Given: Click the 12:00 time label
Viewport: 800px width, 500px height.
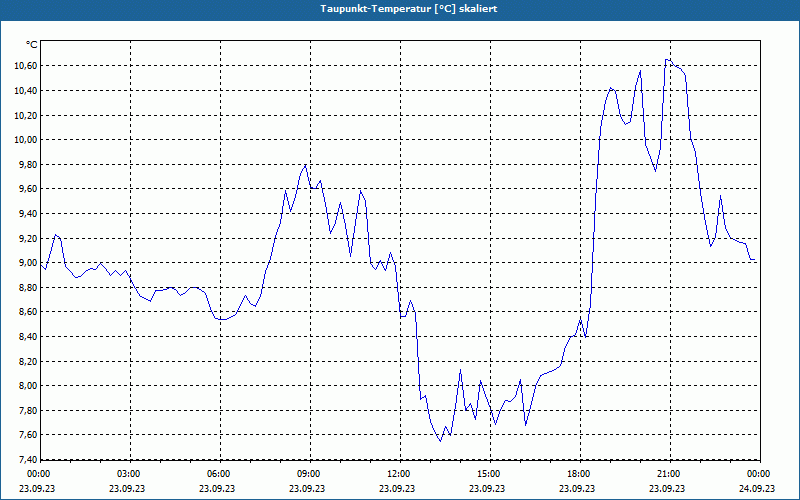Looking at the screenshot, I should [399, 474].
